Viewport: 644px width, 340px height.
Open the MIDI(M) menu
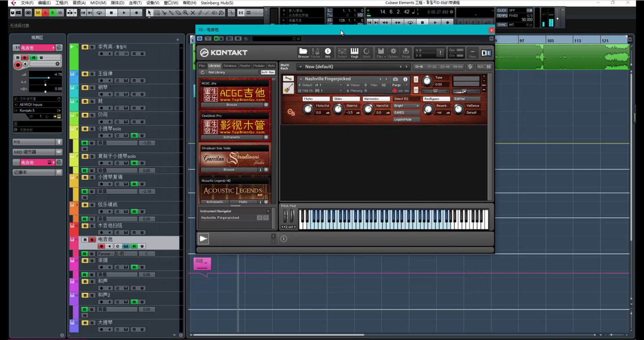(98, 3)
